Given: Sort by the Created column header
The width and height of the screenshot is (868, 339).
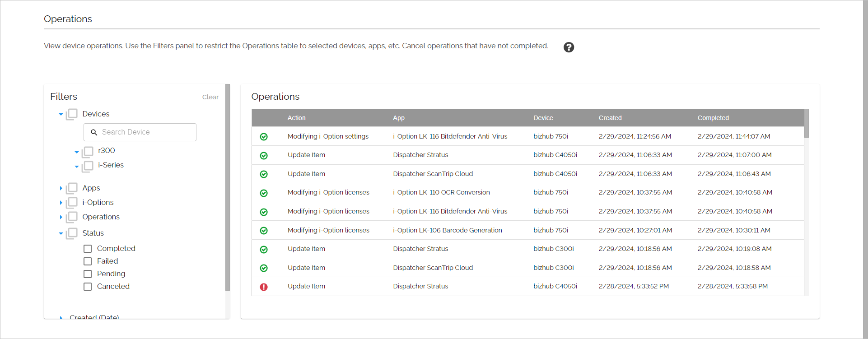Looking at the screenshot, I should [610, 118].
